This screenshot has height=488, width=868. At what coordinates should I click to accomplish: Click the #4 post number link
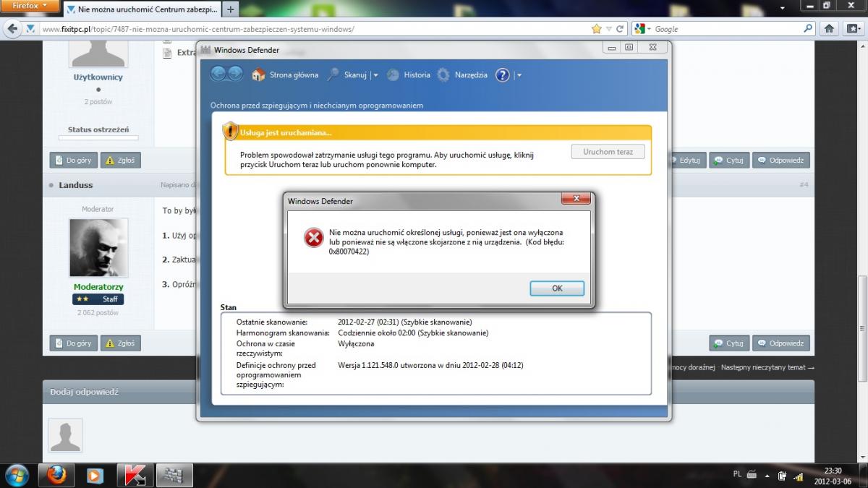point(804,185)
